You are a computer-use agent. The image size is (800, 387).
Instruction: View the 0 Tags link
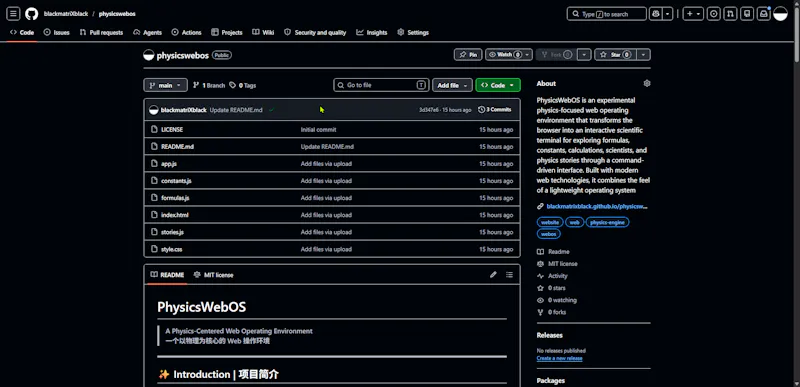[243, 85]
